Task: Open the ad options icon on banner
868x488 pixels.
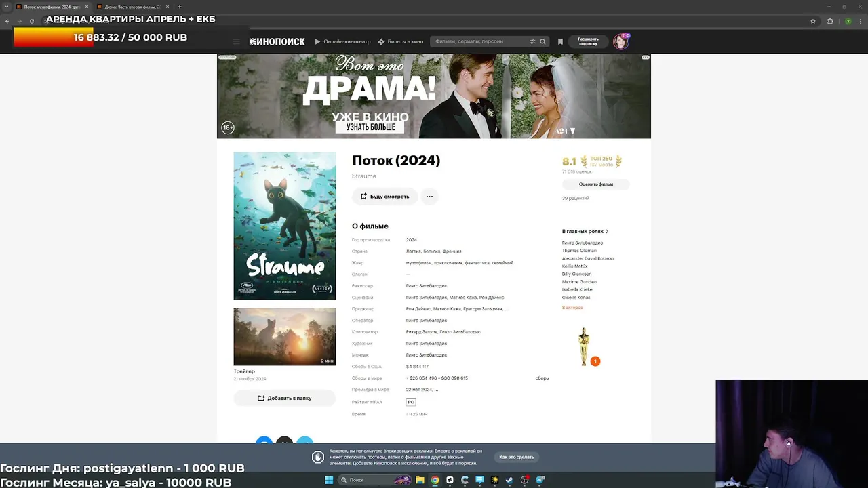Action: pos(646,58)
